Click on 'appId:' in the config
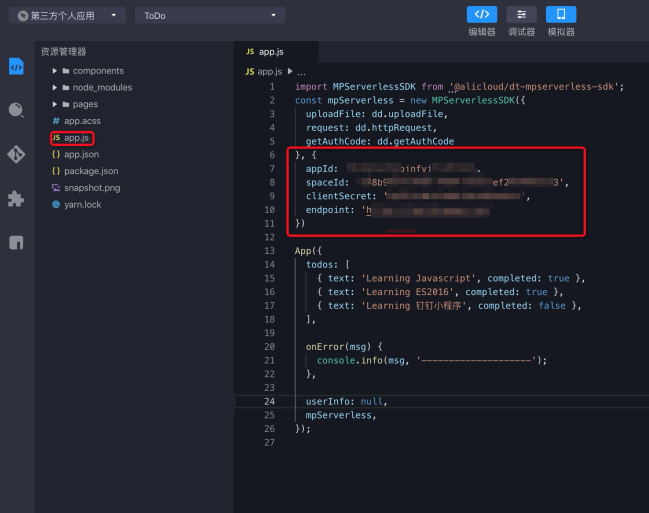Image resolution: width=649 pixels, height=513 pixels. point(322,169)
